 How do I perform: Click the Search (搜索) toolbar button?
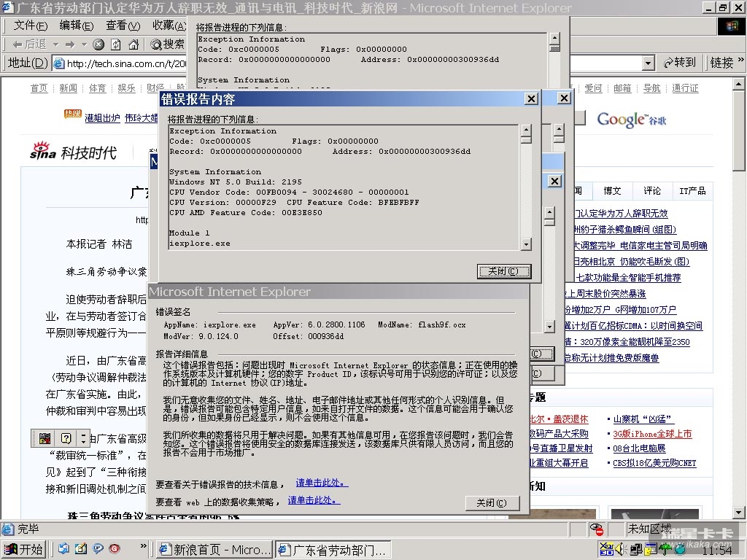coord(167,44)
